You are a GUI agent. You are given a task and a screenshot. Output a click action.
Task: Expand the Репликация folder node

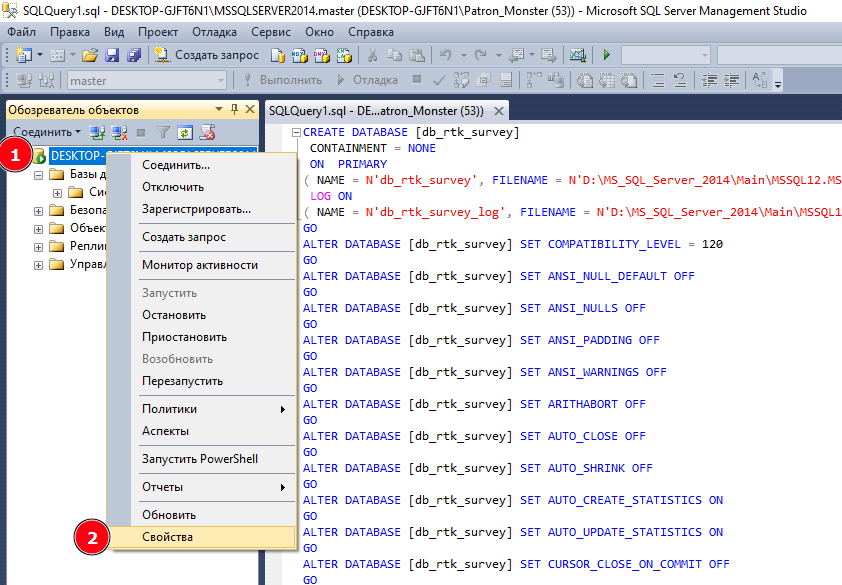point(39,247)
